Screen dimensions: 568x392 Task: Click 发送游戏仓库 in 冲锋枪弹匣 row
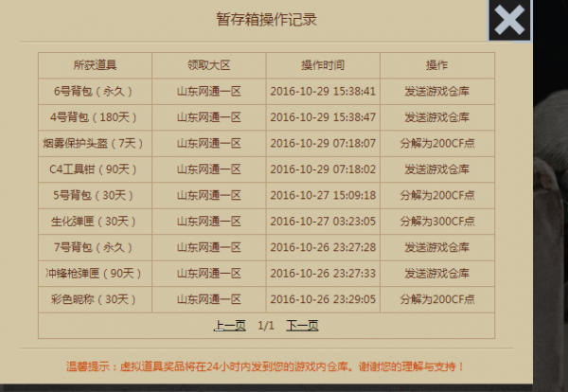436,274
